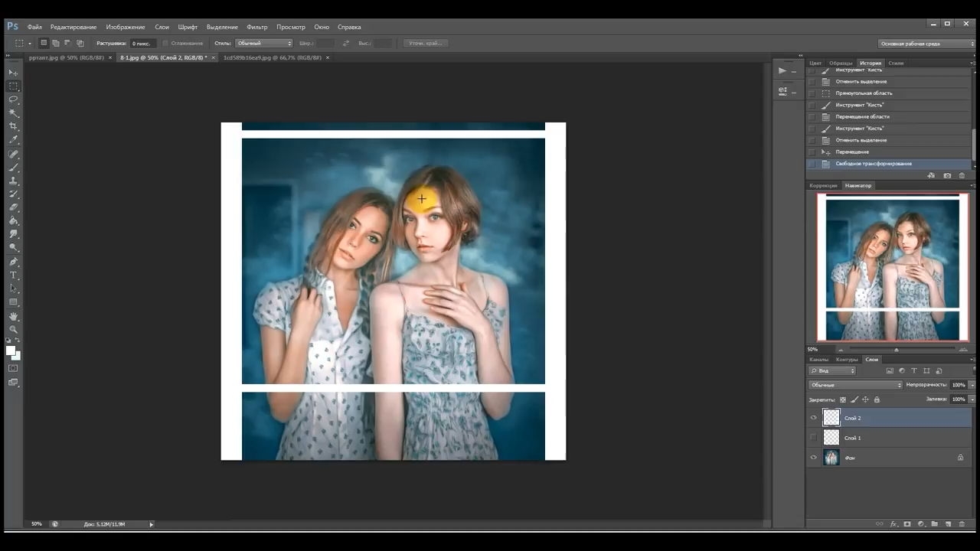Switch to the 1cd589b16ea9.jpg document tab

272,57
